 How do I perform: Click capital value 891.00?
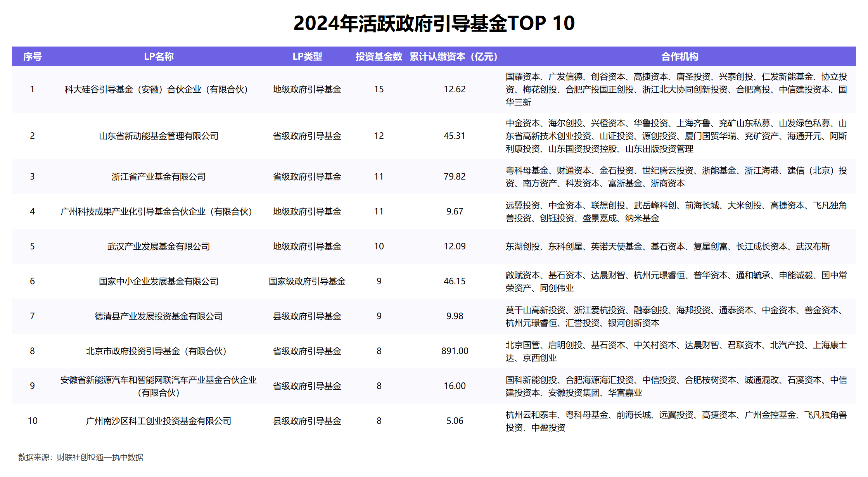[x=455, y=351]
